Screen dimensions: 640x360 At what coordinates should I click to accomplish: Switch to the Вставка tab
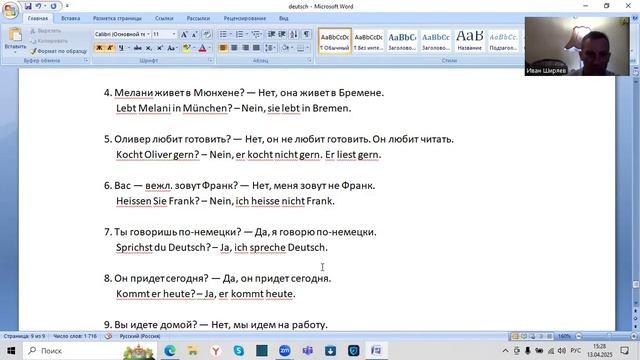(71, 18)
